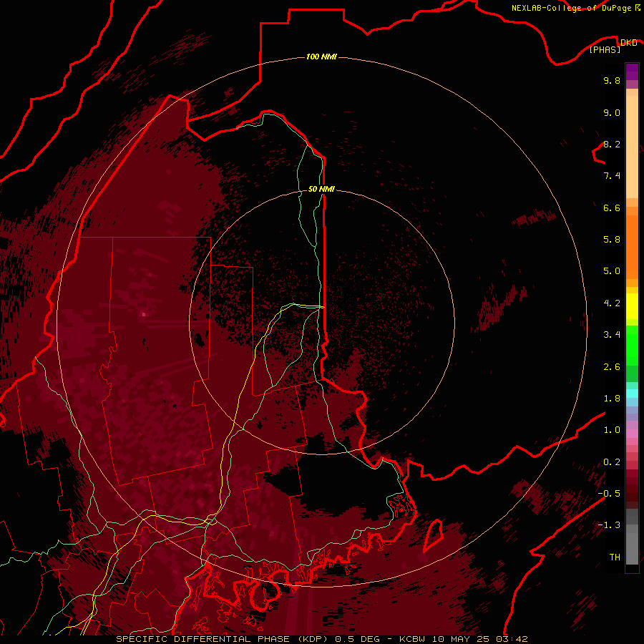Click the 100 NMI range ring label
This screenshot has width=644, height=644.
coord(321,57)
